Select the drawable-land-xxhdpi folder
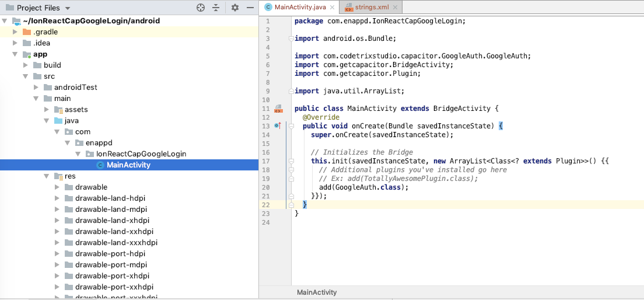The width and height of the screenshot is (644, 300). pyautogui.click(x=114, y=232)
